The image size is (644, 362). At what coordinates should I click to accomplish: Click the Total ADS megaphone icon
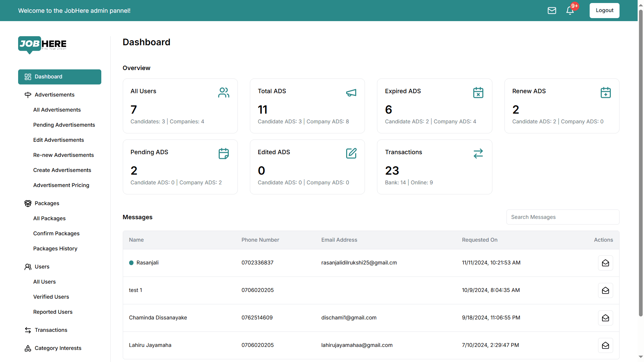click(x=351, y=93)
